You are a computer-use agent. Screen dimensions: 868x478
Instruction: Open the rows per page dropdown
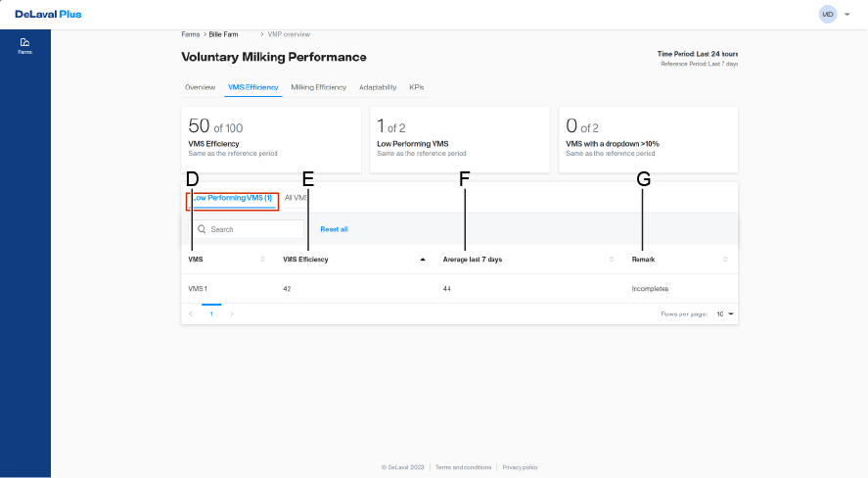click(725, 314)
